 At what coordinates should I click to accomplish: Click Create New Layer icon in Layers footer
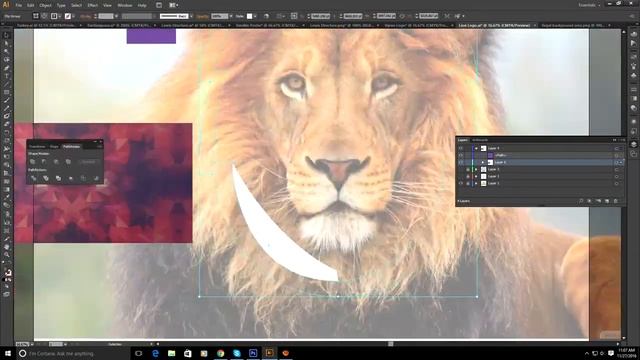point(607,201)
